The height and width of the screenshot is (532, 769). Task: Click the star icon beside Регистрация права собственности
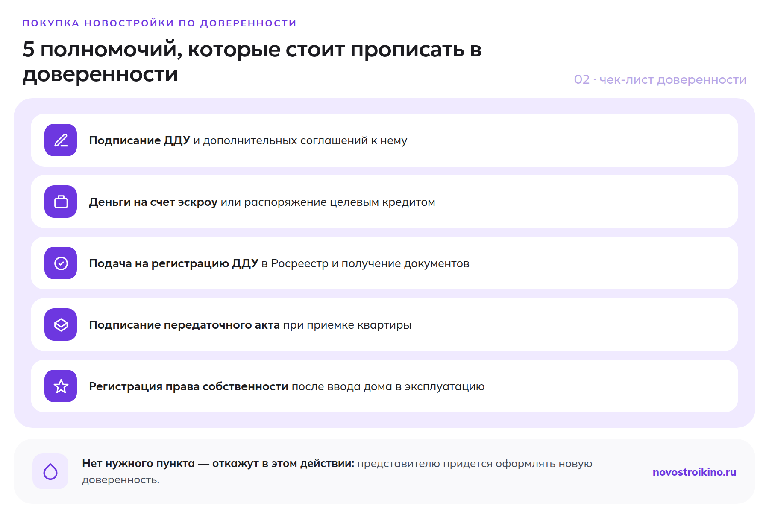pyautogui.click(x=61, y=386)
